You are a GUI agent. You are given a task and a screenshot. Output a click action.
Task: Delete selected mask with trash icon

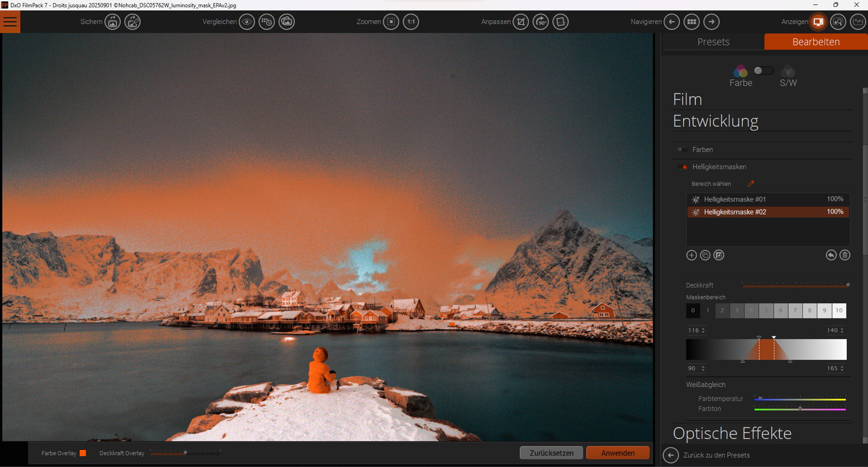tap(845, 255)
